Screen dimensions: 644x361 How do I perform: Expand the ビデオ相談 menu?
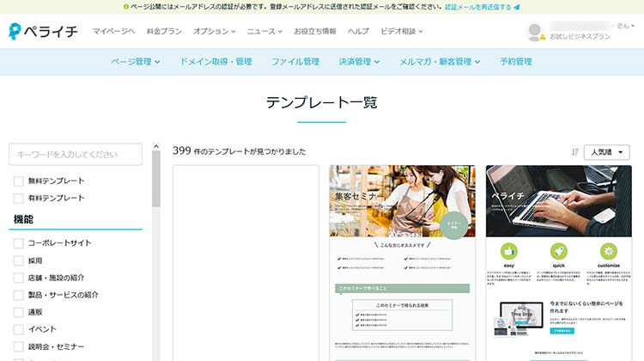(401, 31)
